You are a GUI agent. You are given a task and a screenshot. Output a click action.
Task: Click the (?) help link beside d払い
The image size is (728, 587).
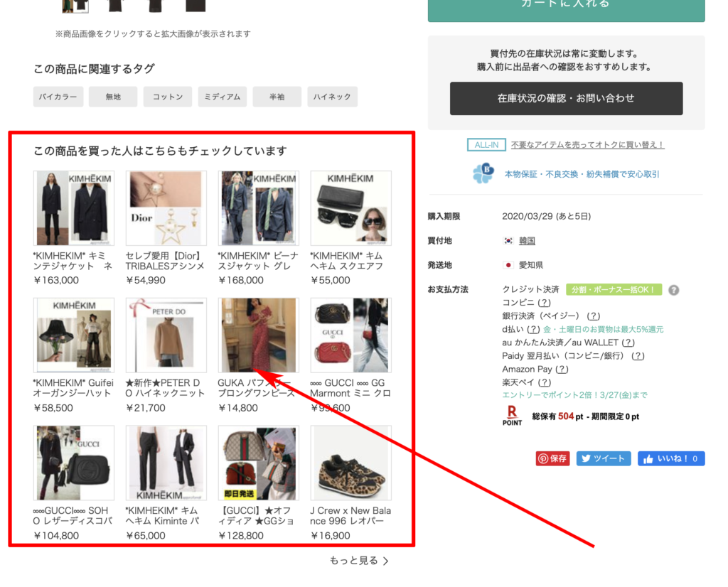tap(533, 330)
